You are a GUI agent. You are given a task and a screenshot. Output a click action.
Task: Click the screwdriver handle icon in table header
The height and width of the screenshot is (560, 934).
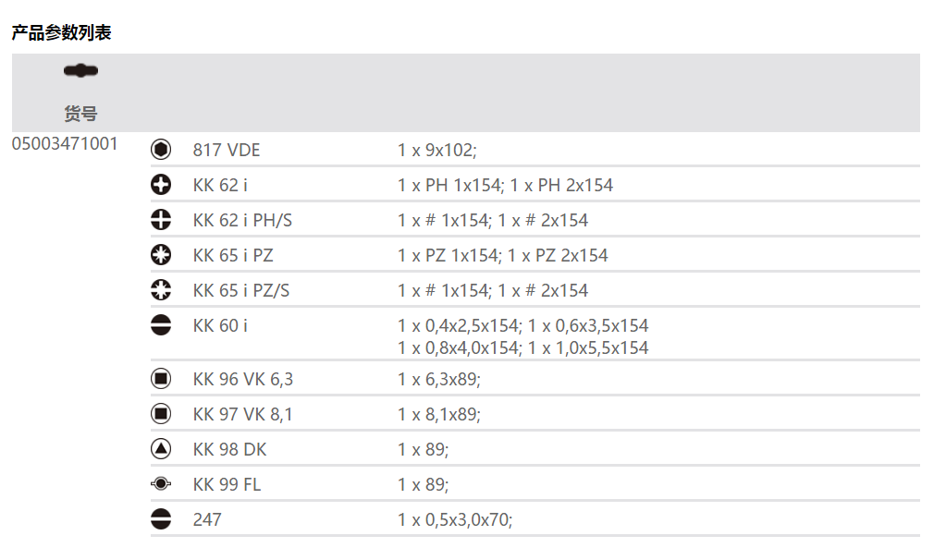pyautogui.click(x=80, y=71)
